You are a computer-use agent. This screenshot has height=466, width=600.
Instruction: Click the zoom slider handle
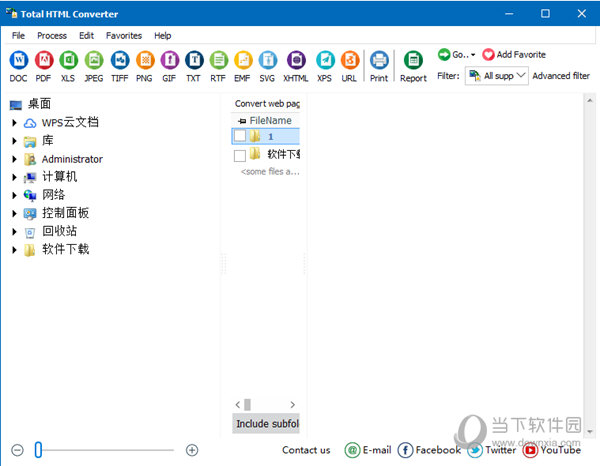tap(38, 450)
